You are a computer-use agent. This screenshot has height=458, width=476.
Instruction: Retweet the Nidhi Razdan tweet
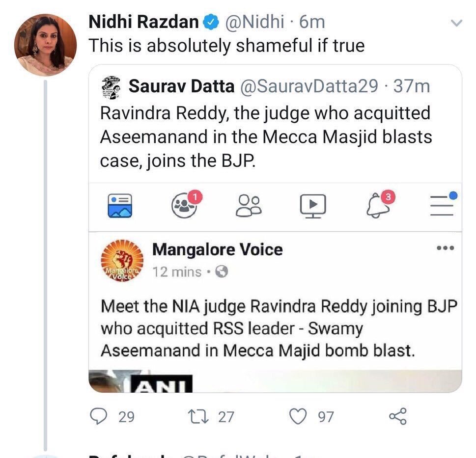pos(199,417)
